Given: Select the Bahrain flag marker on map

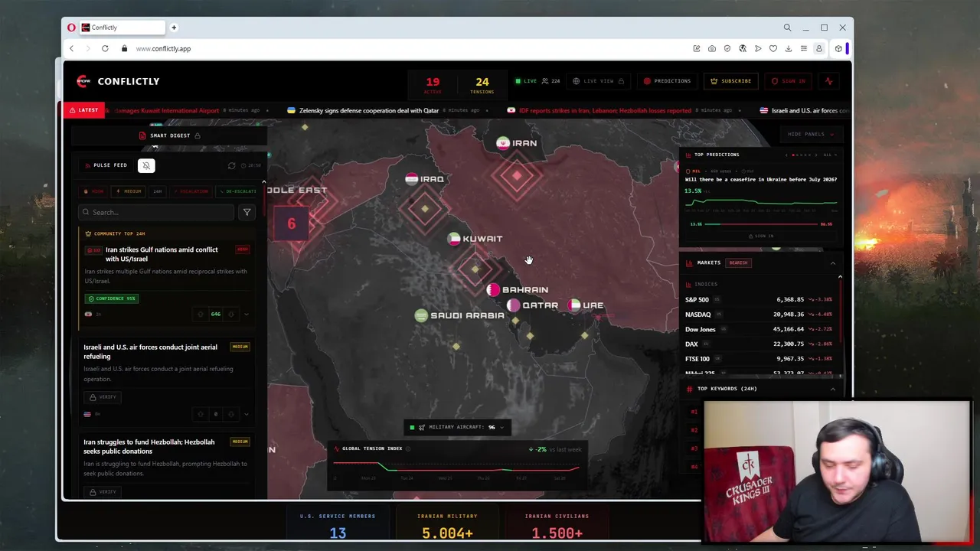Looking at the screenshot, I should (493, 289).
